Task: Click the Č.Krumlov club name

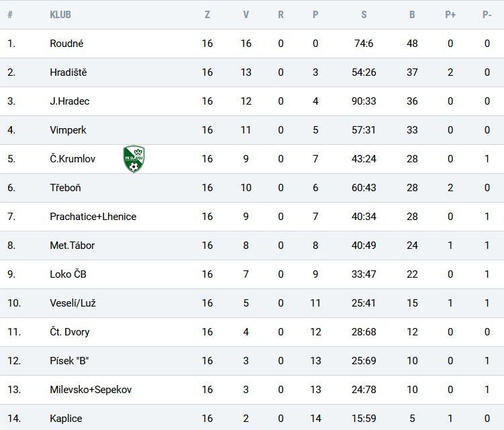Action: click(72, 159)
